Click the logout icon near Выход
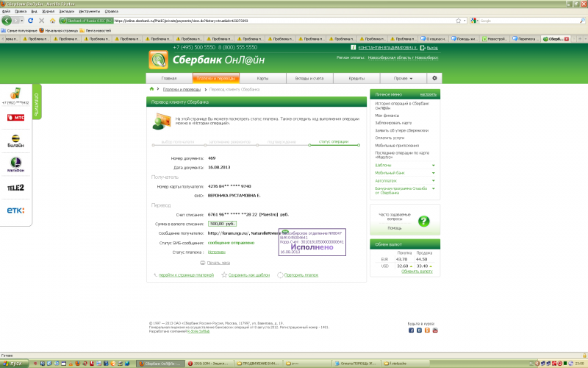 pyautogui.click(x=423, y=48)
